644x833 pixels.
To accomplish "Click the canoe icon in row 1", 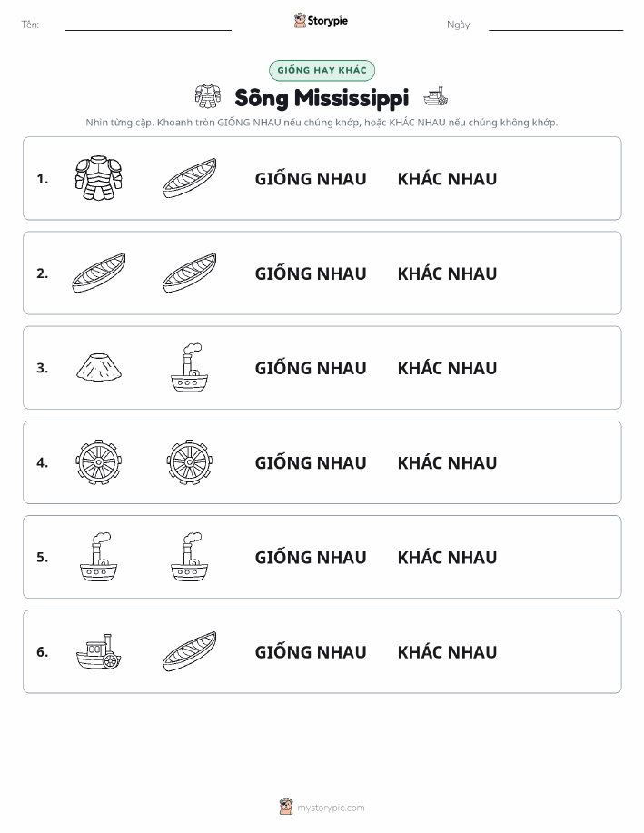I will (189, 178).
